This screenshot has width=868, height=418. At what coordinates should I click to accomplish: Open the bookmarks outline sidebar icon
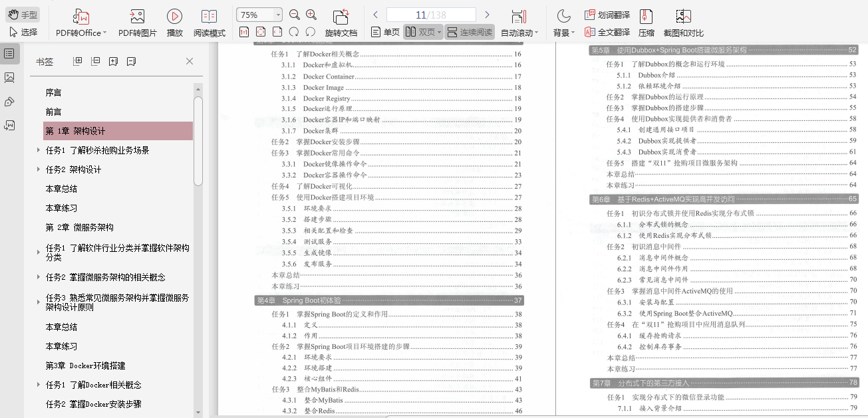tap(9, 54)
